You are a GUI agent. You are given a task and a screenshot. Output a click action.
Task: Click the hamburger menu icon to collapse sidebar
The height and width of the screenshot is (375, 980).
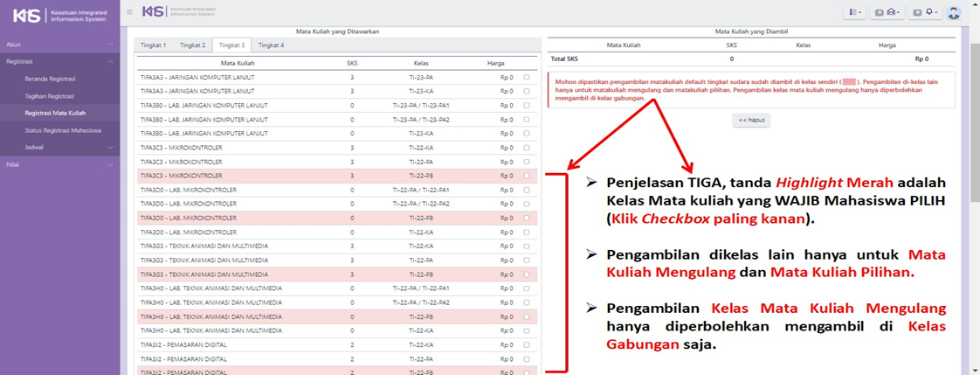(x=130, y=11)
